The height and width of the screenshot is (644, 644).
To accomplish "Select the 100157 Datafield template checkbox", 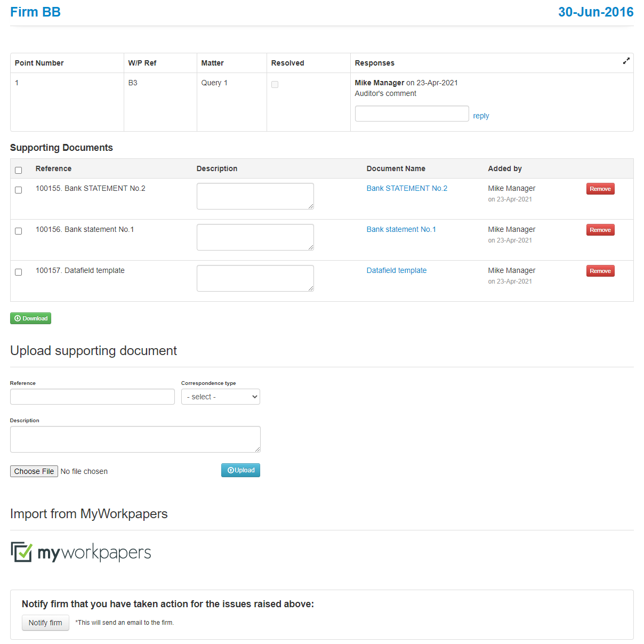I will pyautogui.click(x=19, y=272).
